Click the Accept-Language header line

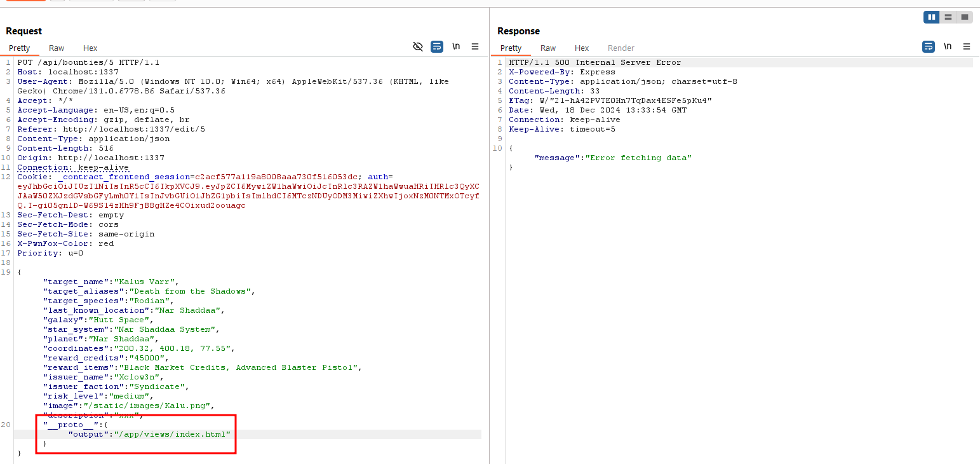coord(96,110)
